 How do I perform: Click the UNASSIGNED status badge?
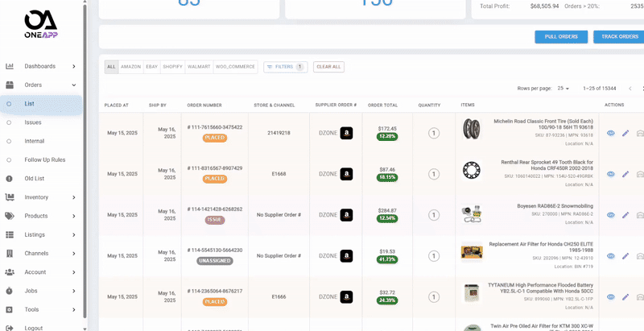(x=215, y=261)
